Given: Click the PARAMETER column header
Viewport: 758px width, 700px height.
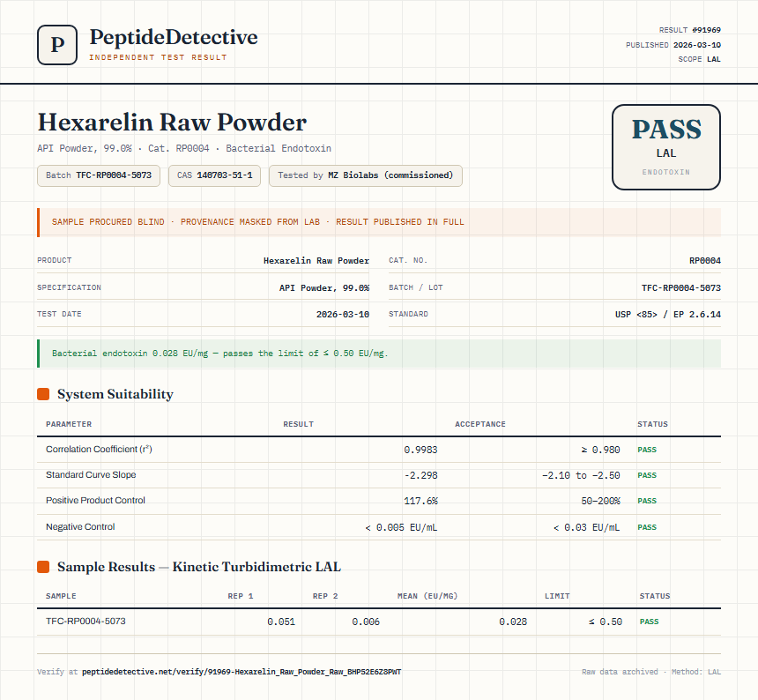Looking at the screenshot, I should coord(69,424).
